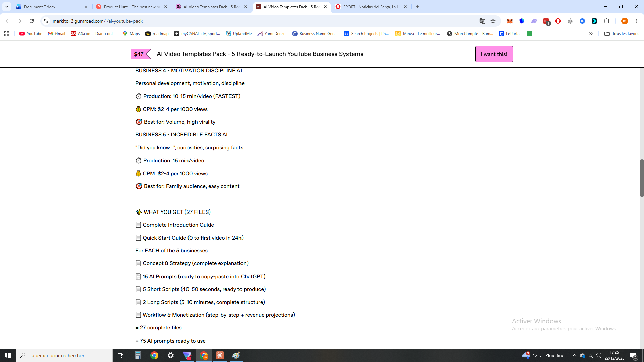
Task: Open the Extensions puzzle icon
Action: tap(606, 21)
